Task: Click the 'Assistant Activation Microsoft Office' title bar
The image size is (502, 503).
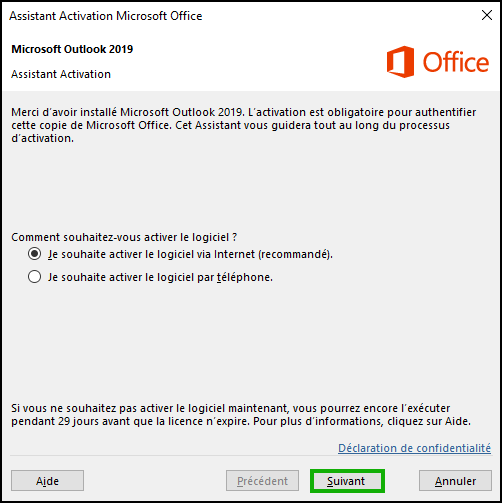Action: point(106,16)
